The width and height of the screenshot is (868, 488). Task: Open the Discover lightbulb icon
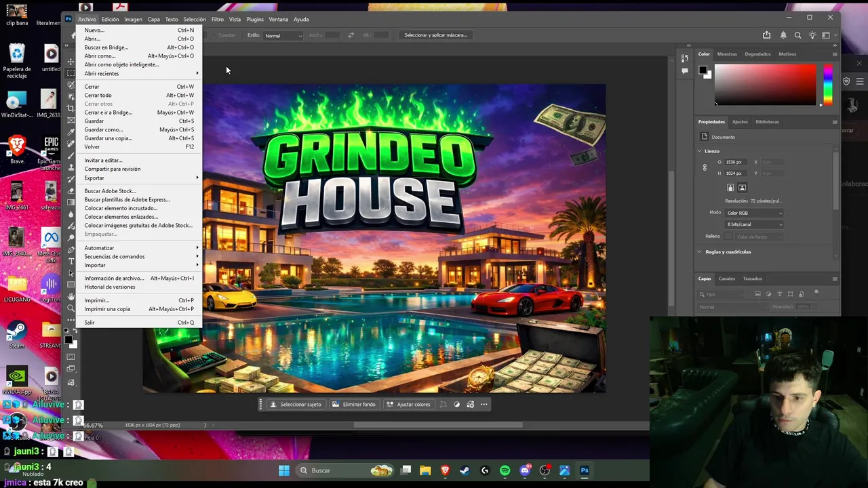coord(812,35)
